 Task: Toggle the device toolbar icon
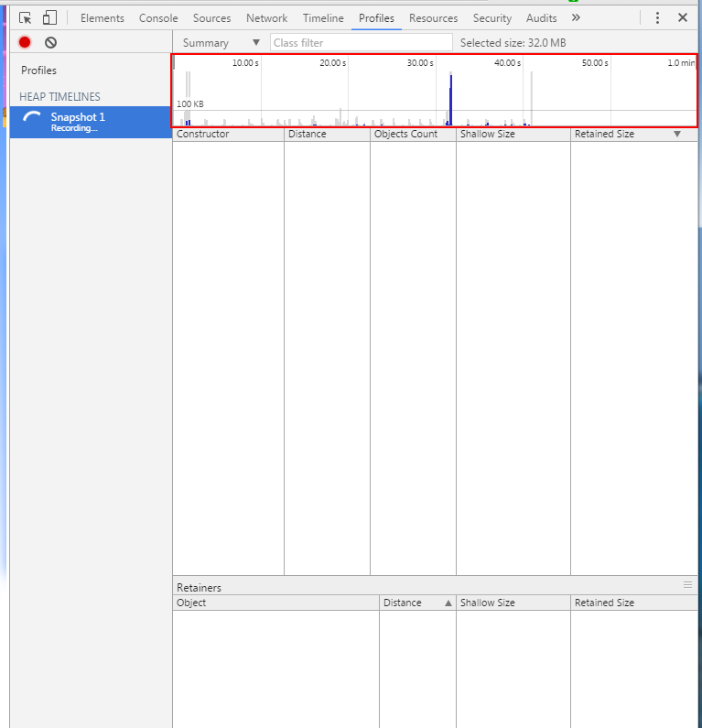(x=49, y=17)
